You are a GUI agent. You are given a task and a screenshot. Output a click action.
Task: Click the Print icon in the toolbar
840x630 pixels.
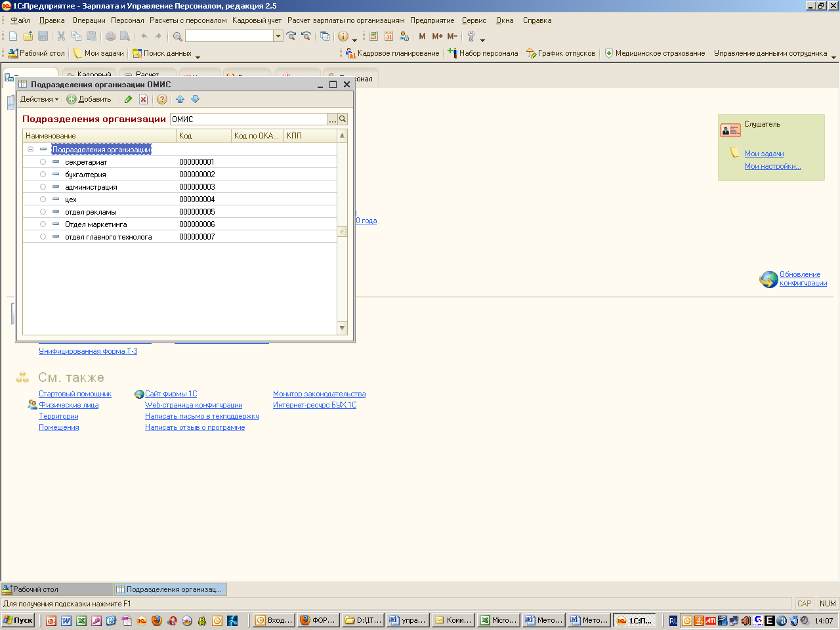(x=110, y=36)
